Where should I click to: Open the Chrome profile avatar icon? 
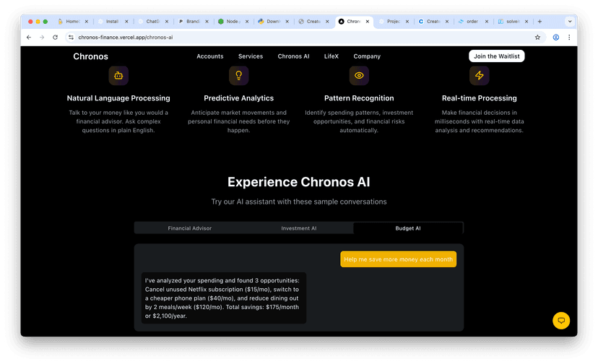pyautogui.click(x=556, y=38)
